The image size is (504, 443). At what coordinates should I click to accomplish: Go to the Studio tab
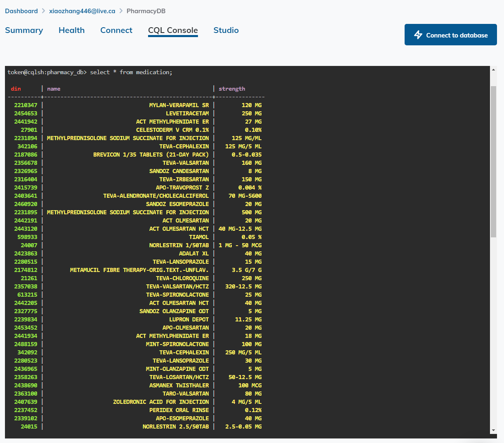226,30
